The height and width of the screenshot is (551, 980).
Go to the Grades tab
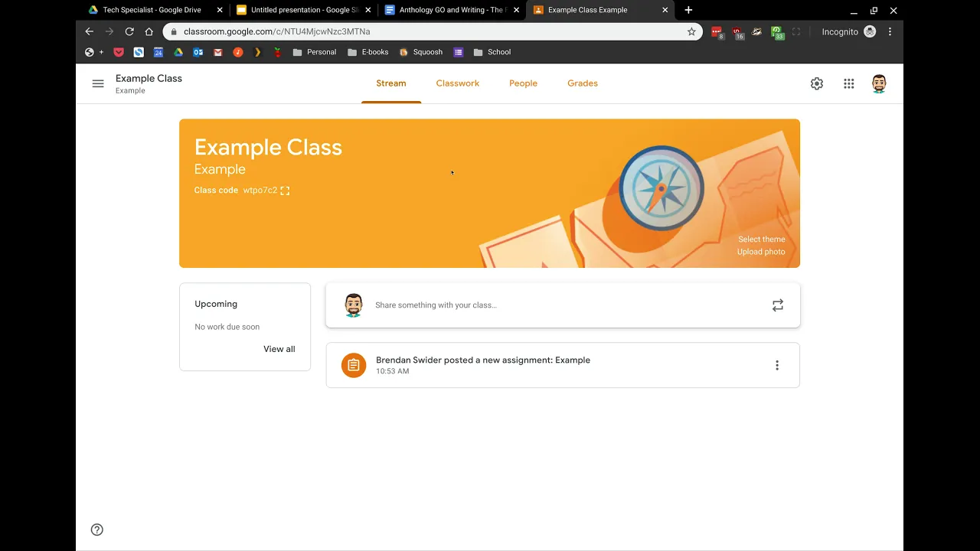(x=583, y=83)
